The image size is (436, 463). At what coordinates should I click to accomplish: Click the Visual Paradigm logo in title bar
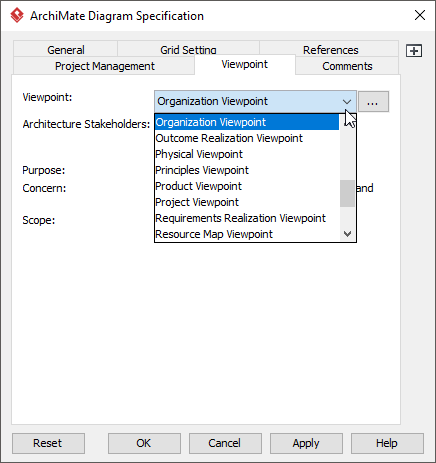tap(17, 15)
